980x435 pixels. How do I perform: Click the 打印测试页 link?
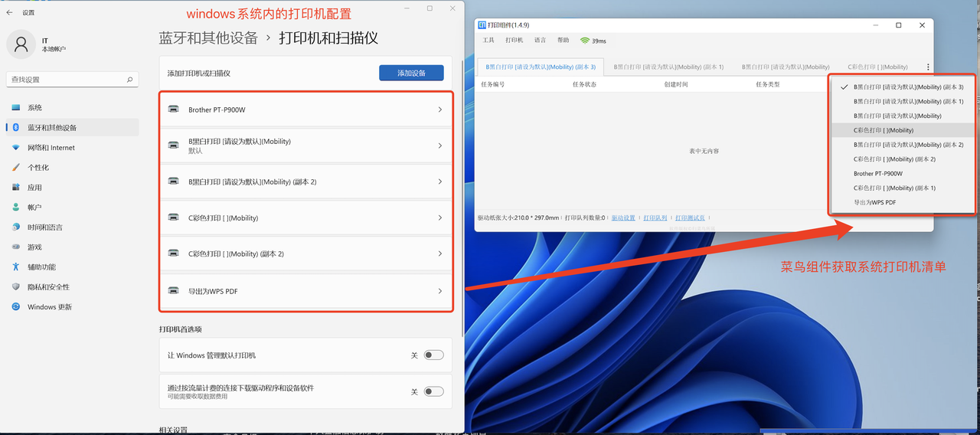point(691,218)
